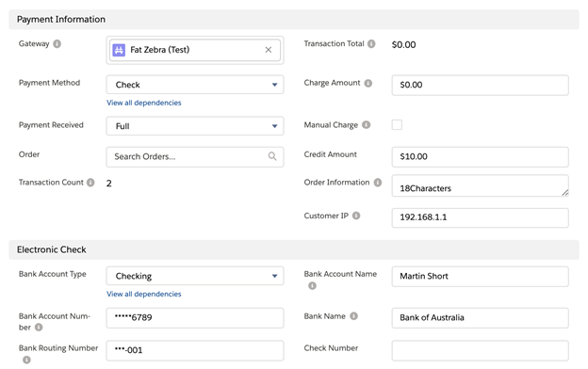Viewport: 588px width, 369px height.
Task: Click the Customer IP info icon
Action: (x=356, y=216)
